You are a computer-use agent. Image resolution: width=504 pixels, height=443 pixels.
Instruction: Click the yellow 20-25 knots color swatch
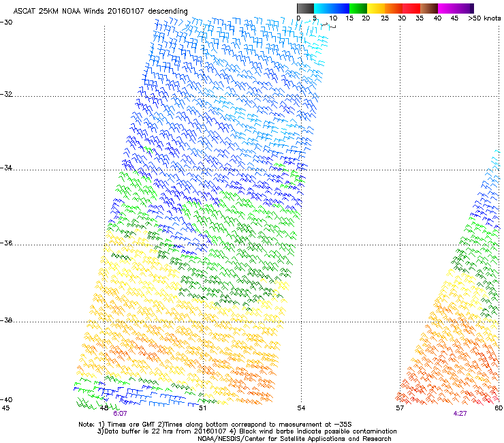point(376,8)
